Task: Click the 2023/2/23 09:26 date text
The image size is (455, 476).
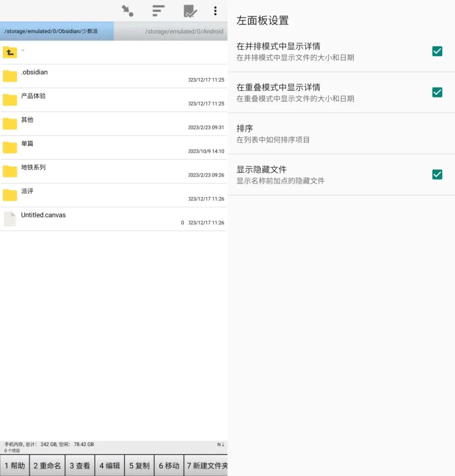Action: coord(206,175)
